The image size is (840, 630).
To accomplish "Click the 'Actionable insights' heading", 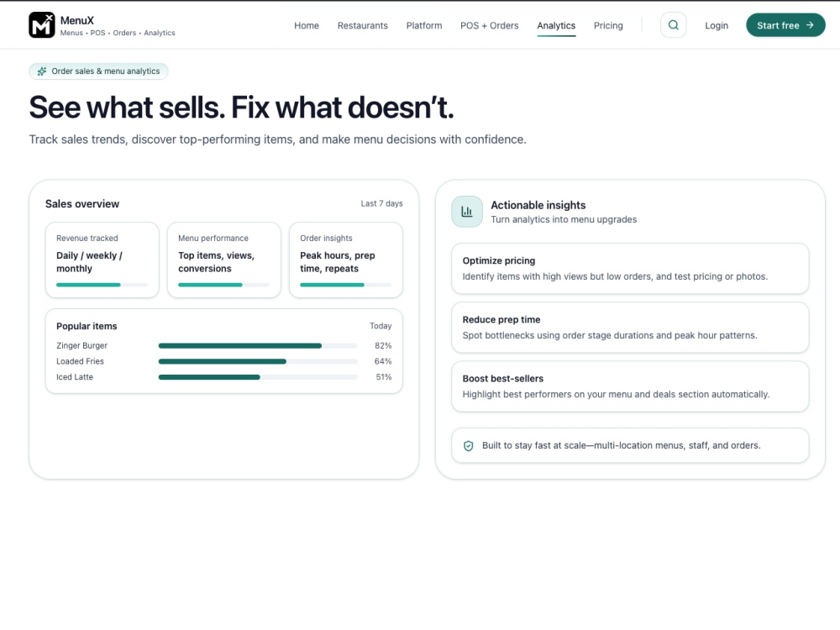I will (x=538, y=205).
